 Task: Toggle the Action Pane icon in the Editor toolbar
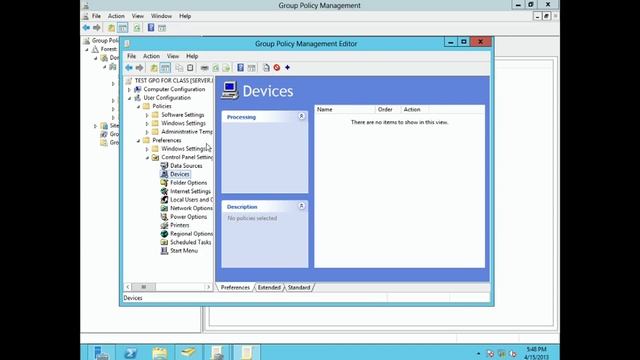tap(251, 68)
